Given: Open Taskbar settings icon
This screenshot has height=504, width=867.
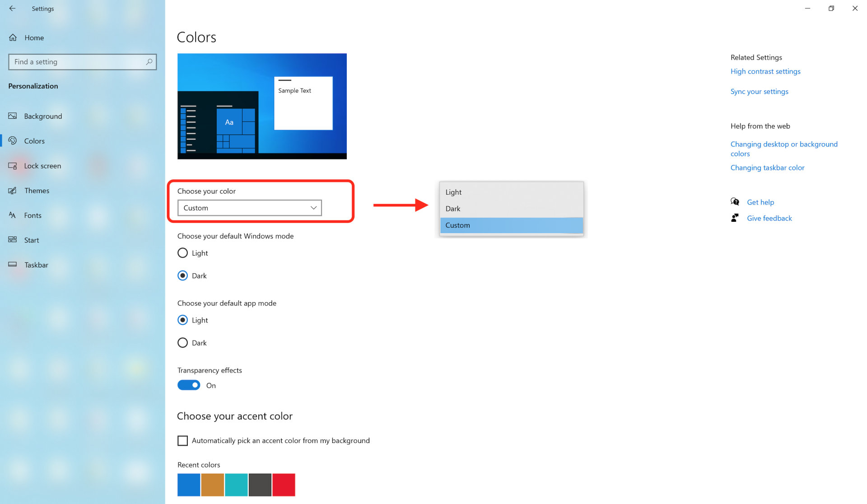Looking at the screenshot, I should click(13, 265).
